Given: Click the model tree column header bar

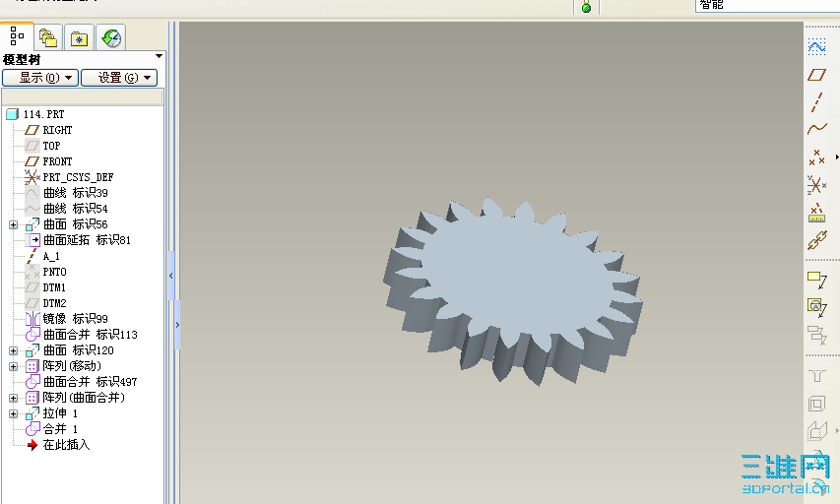Looking at the screenshot, I should [x=83, y=96].
